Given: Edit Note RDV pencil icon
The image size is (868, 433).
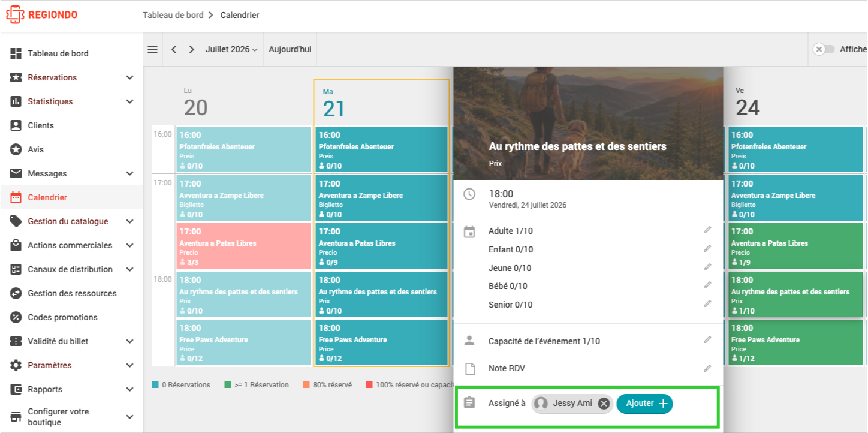Looking at the screenshot, I should [x=707, y=368].
